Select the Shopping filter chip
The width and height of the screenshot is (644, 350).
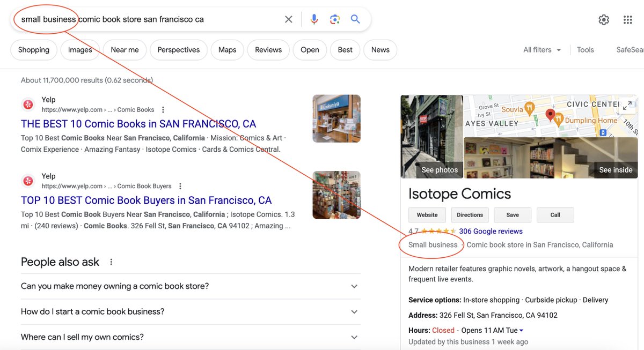click(x=34, y=50)
